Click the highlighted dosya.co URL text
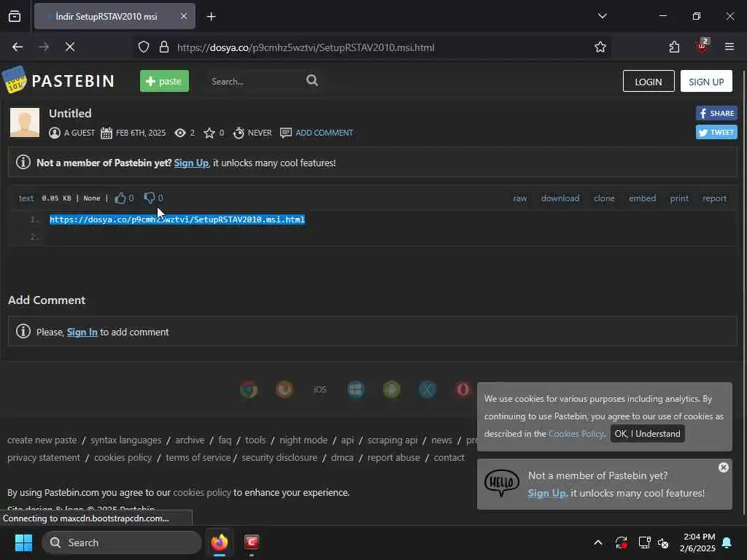This screenshot has height=560, width=747. 177,219
